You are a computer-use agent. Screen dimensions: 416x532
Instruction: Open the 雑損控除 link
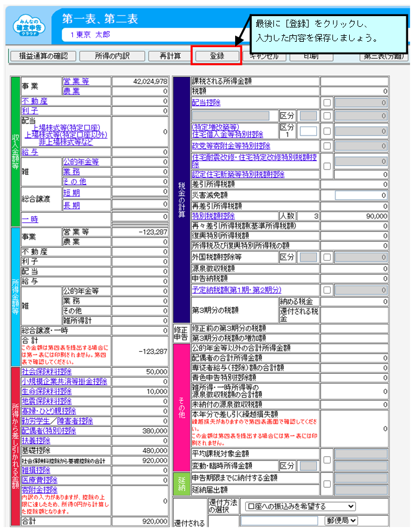point(36,471)
